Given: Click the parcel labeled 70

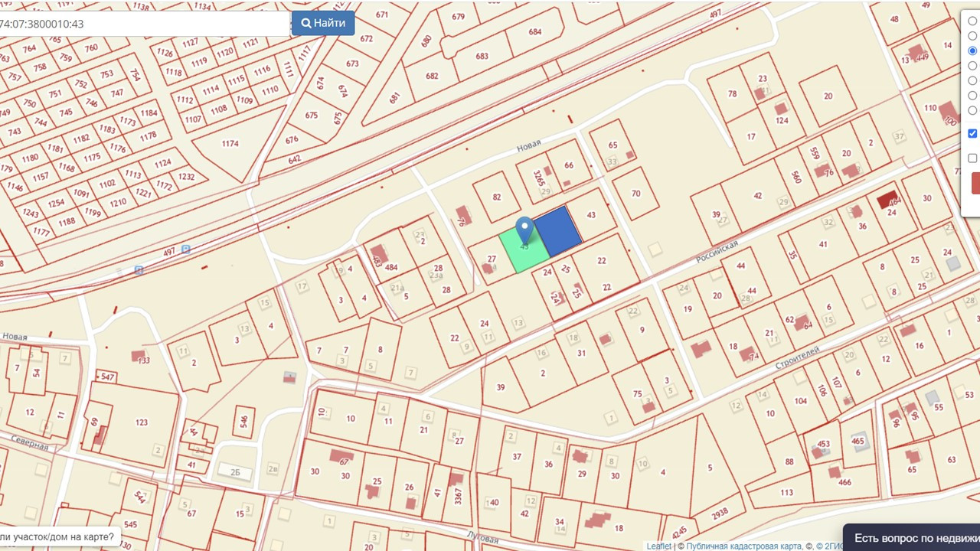Looking at the screenshot, I should tap(635, 194).
